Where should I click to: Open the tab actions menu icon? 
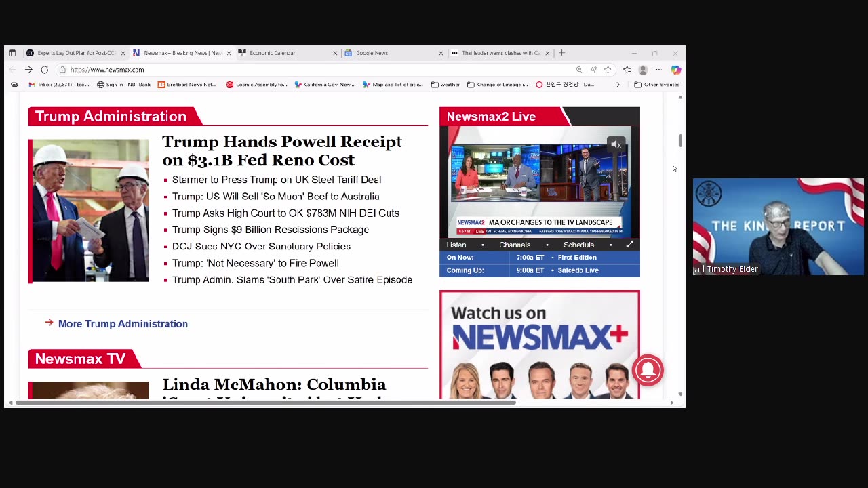[x=12, y=53]
